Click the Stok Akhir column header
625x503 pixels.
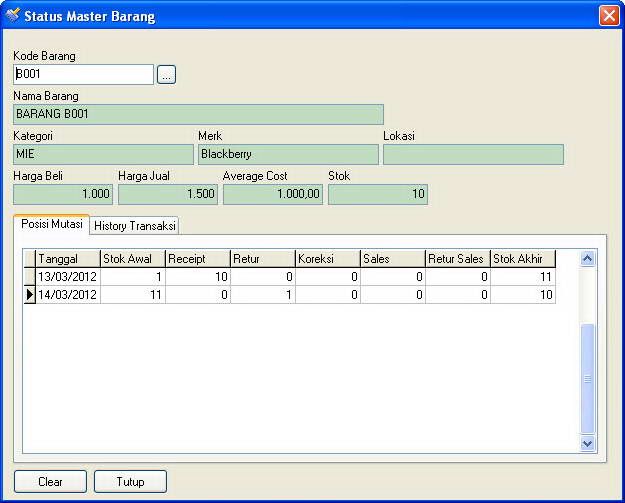pyautogui.click(x=523, y=259)
